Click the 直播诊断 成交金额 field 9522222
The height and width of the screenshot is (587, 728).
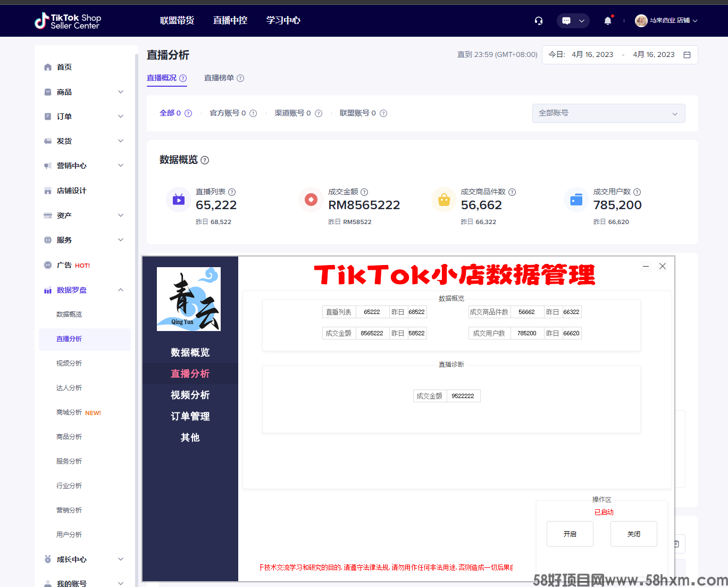click(x=463, y=396)
